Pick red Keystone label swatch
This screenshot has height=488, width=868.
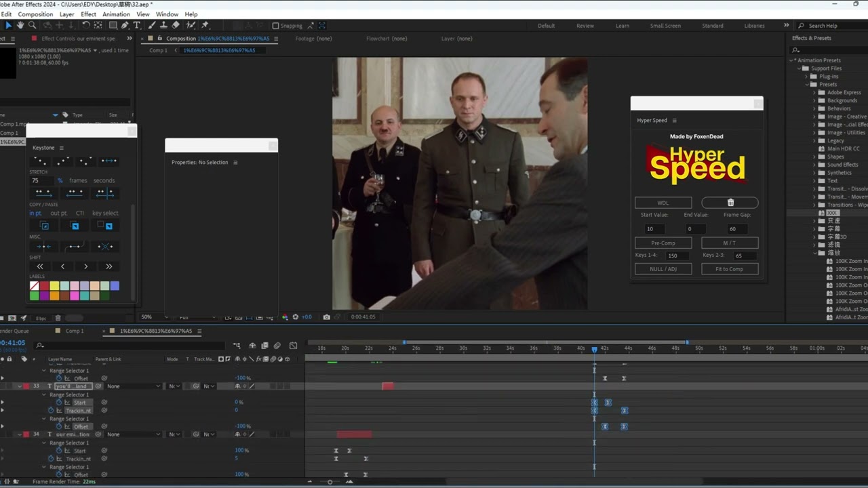point(44,286)
